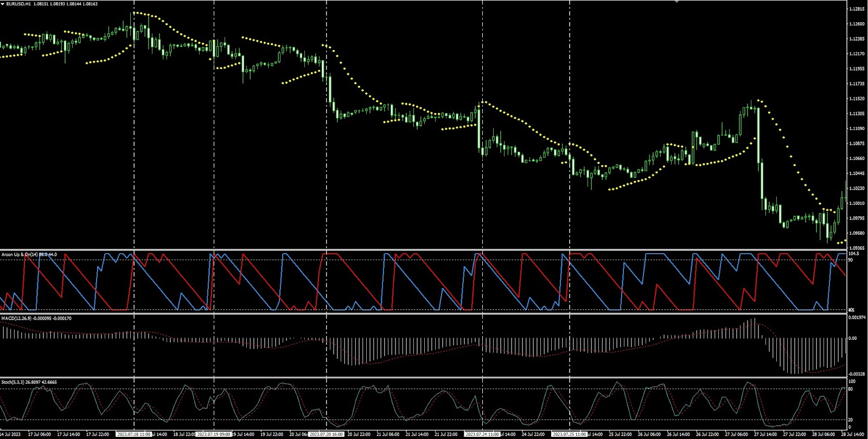Screen dimensions: 868x439
Task: Click the 1.12815 price scale label
Action: point(857,9)
